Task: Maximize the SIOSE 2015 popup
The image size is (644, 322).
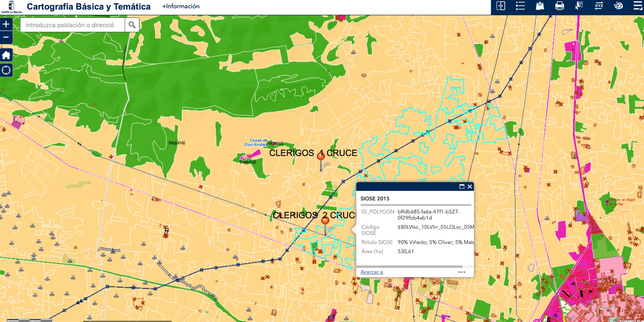Action: [x=462, y=186]
